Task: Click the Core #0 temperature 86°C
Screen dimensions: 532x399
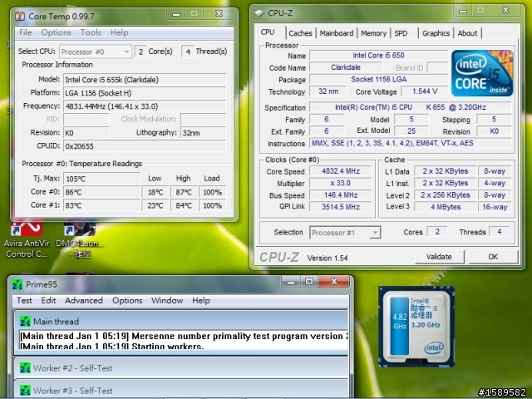Action: coord(101,192)
